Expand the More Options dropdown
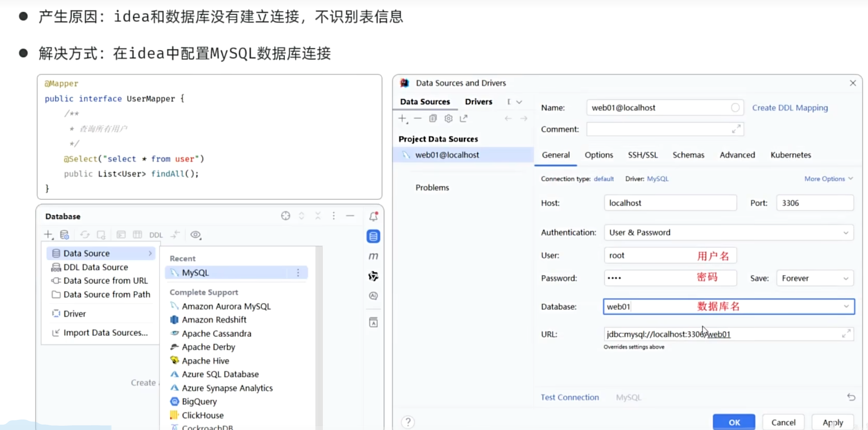 [828, 179]
